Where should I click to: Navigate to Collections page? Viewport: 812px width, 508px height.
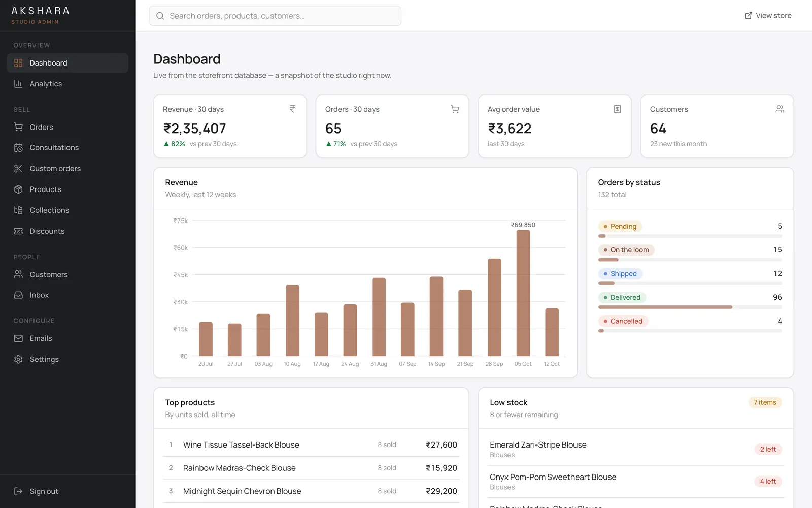(x=67, y=210)
